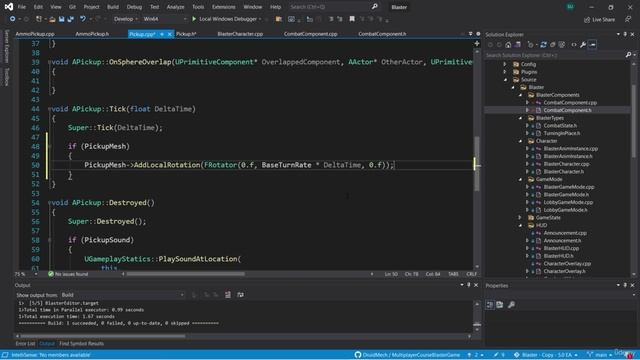The width and height of the screenshot is (640, 360).
Task: Click the Save All icon in toolbar
Action: (70, 19)
